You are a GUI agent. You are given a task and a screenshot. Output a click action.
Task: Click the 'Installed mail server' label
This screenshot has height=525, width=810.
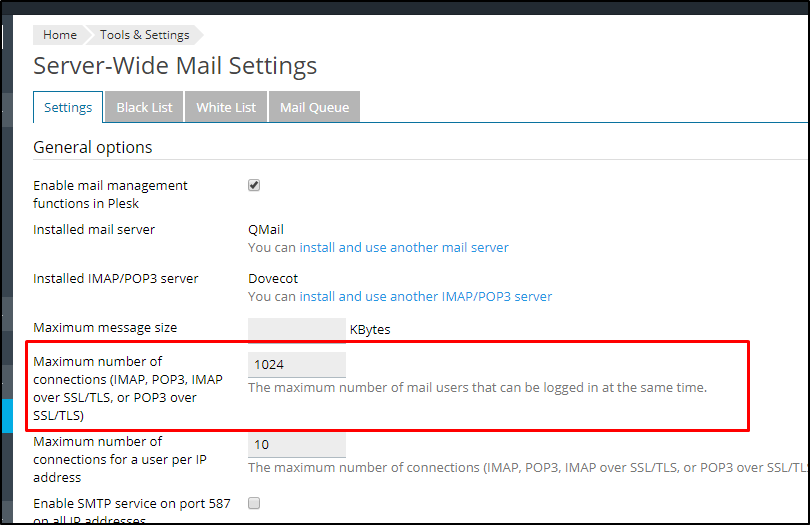coord(94,230)
